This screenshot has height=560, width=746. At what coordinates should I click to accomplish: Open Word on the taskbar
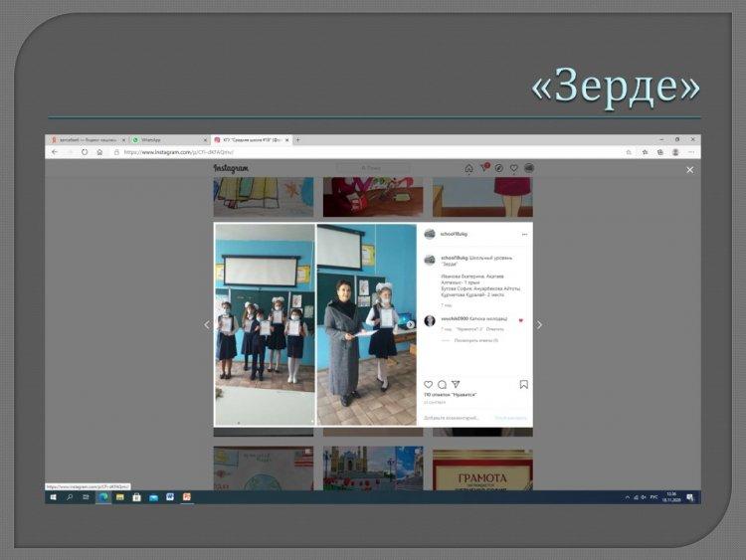click(x=170, y=497)
